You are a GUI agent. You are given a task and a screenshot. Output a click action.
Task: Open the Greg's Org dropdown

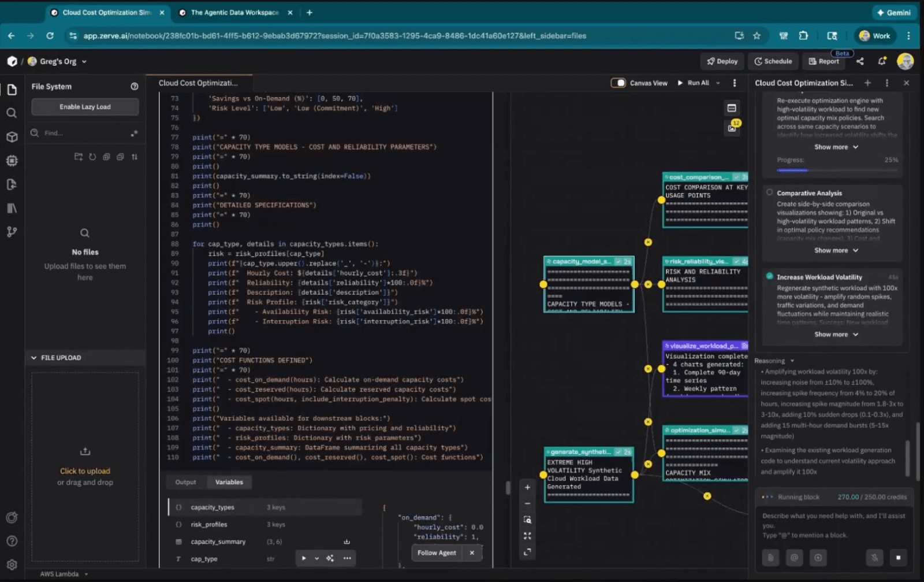pyautogui.click(x=58, y=61)
